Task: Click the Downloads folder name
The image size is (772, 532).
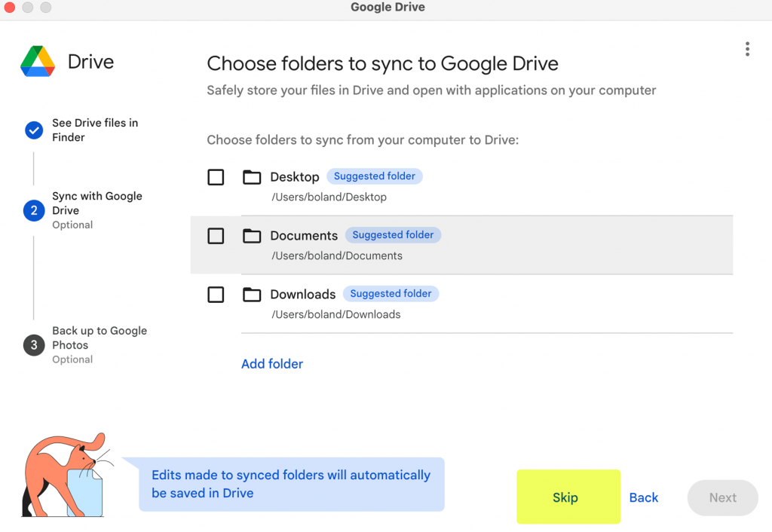Action: pyautogui.click(x=303, y=295)
